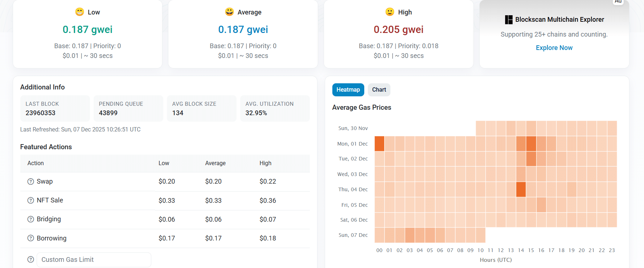Viewport: 644px width, 268px height.
Task: Click the High gas emoji icon
Action: click(389, 12)
